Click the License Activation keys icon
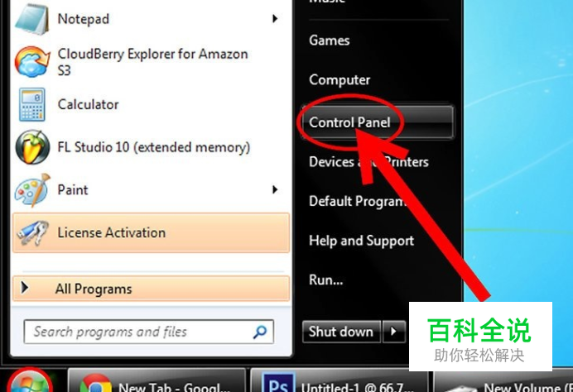This screenshot has height=392, width=573. (x=32, y=233)
